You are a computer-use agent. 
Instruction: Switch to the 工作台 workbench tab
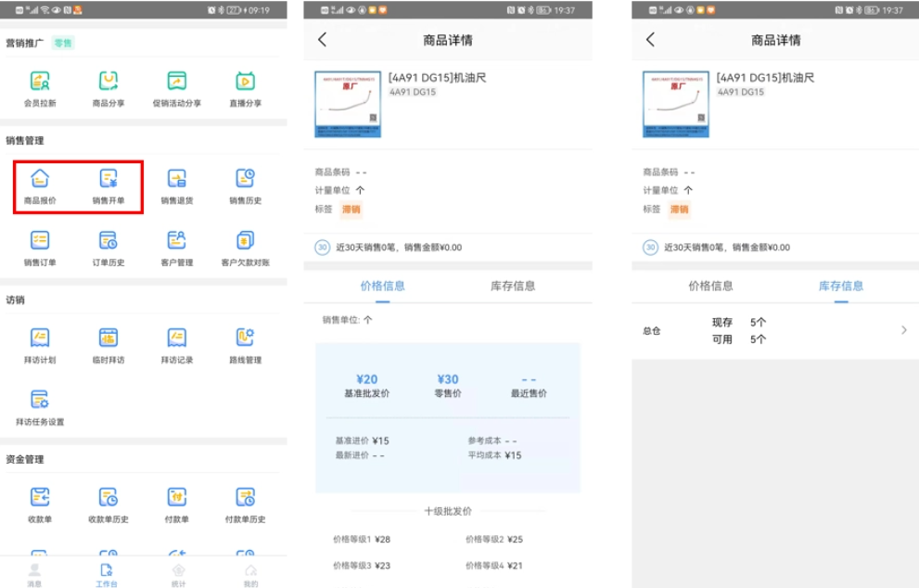pyautogui.click(x=106, y=574)
